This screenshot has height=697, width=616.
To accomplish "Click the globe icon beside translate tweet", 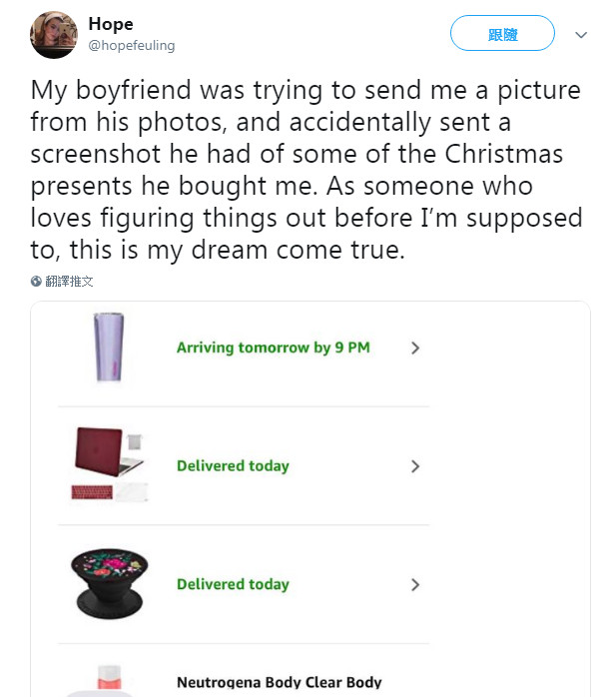I will pos(36,283).
